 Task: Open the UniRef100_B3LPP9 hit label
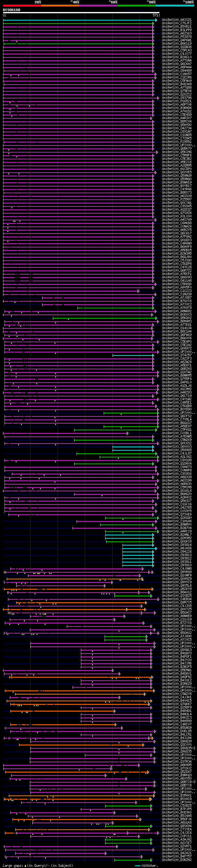click(x=177, y=30)
